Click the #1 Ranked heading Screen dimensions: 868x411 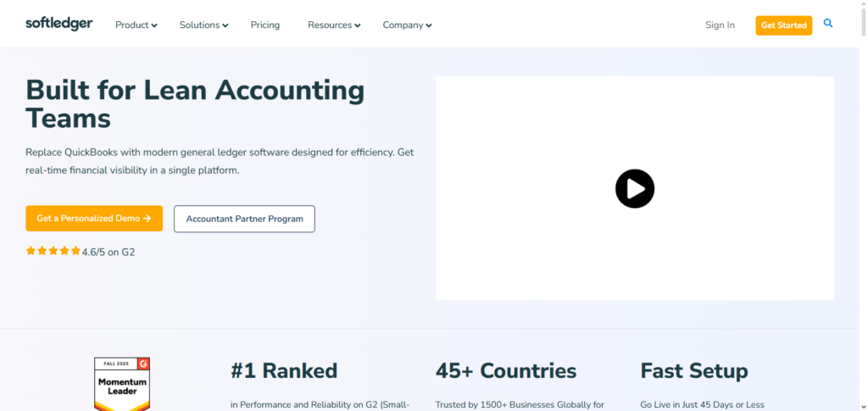click(x=284, y=370)
